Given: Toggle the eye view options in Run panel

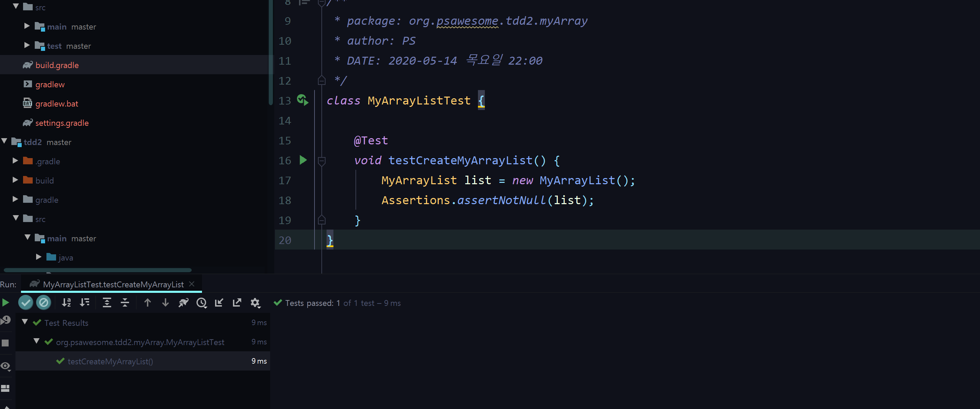Looking at the screenshot, I should coord(5,366).
